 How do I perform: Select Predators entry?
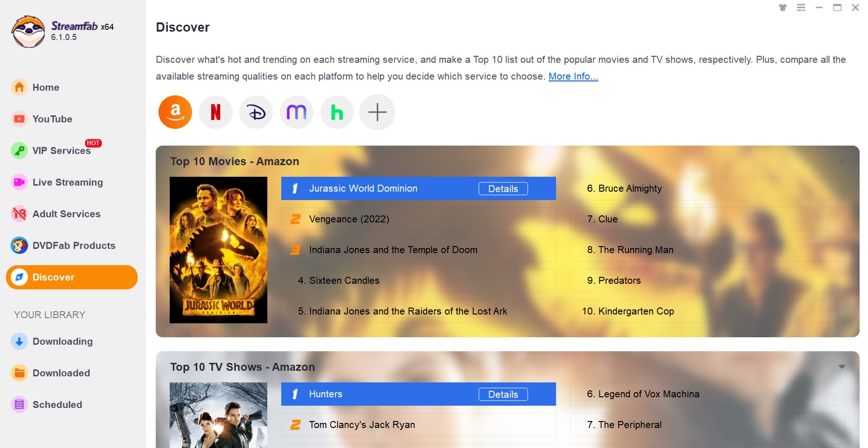[708, 281]
